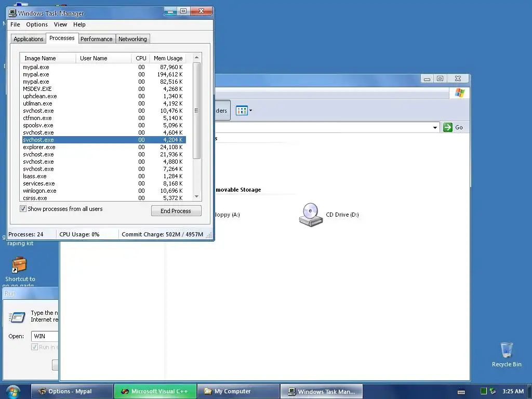Select the MSDEV.EXE process row

coord(104,89)
